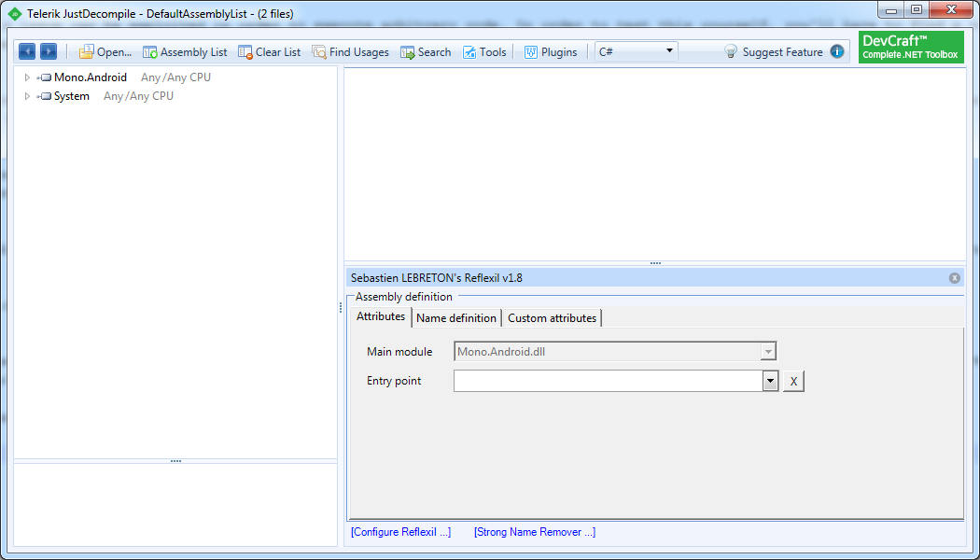Click the Strong Name Remover link
Image resolution: width=980 pixels, height=560 pixels.
[x=535, y=533]
